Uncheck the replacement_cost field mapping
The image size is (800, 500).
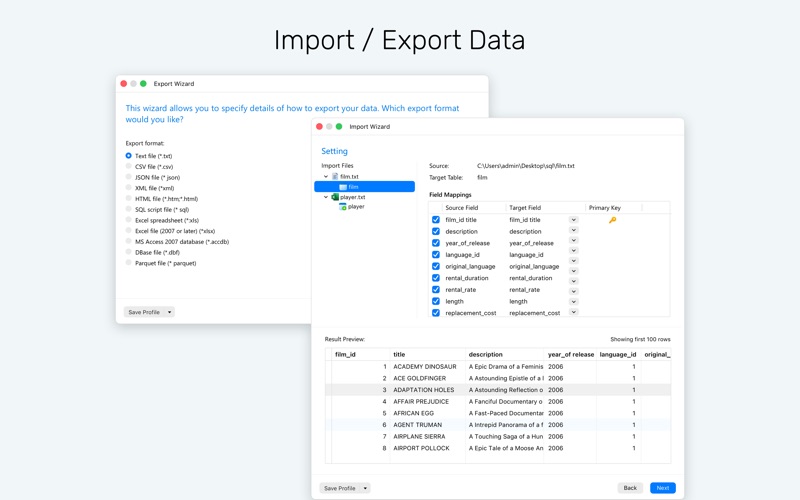tap(436, 313)
